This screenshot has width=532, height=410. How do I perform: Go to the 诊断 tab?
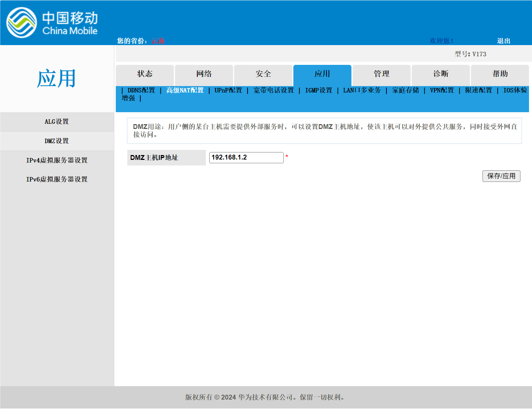[441, 74]
